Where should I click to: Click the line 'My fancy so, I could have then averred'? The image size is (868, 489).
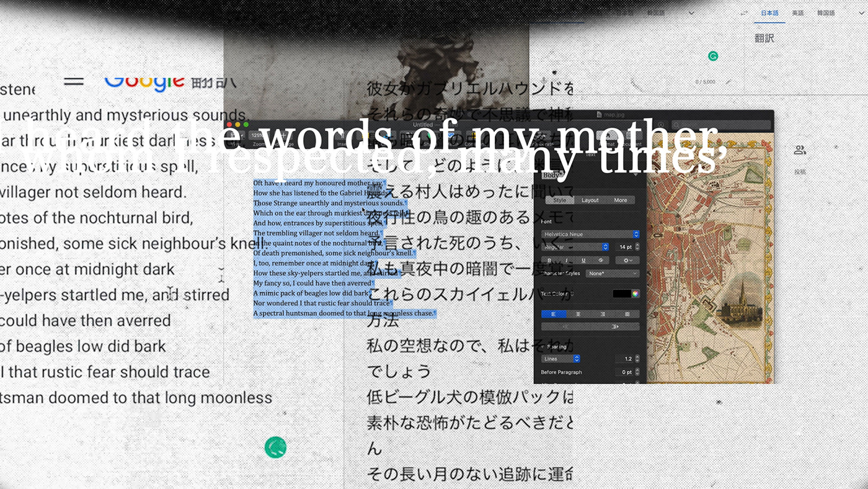click(312, 283)
